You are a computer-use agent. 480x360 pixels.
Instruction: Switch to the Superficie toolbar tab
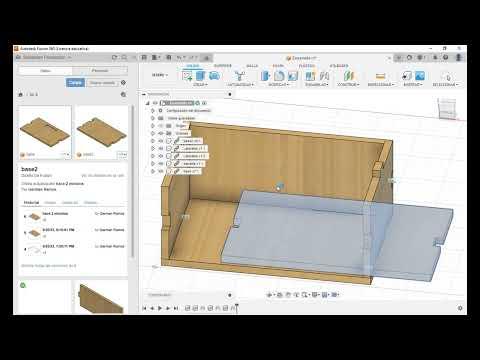pos(223,66)
